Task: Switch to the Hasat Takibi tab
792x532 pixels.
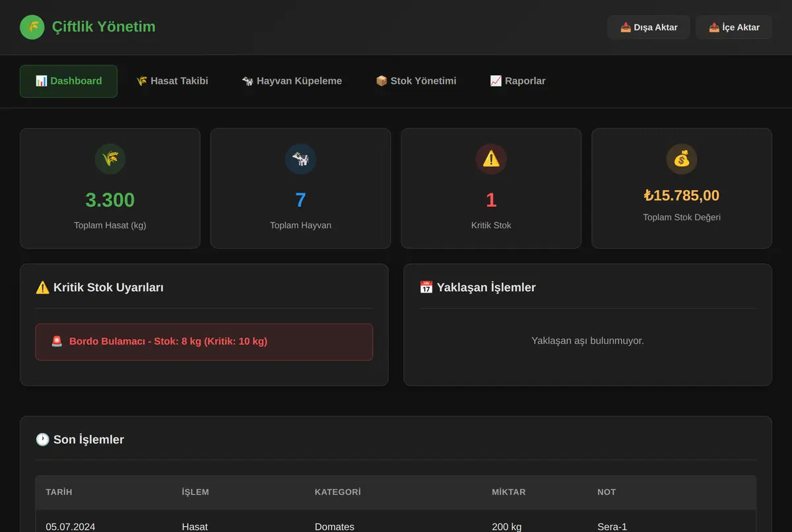Action: tap(172, 81)
